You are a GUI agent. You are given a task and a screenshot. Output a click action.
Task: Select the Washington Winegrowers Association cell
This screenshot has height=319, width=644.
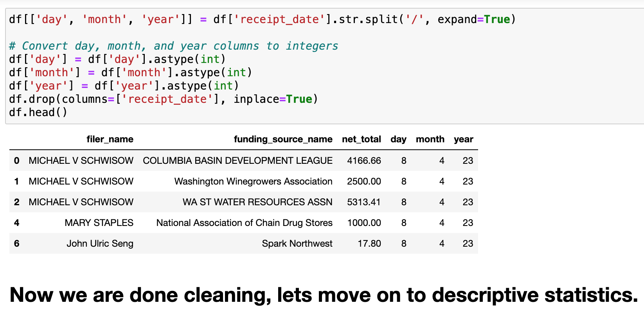pyautogui.click(x=253, y=181)
